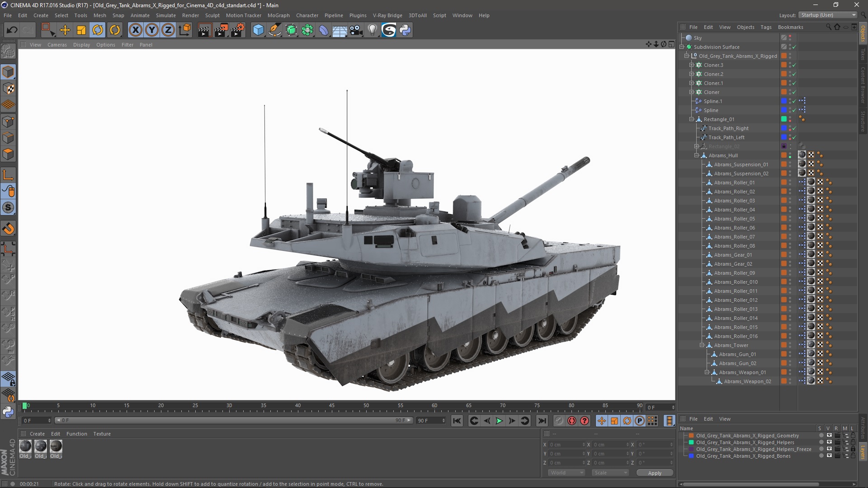Collapse the Abrams_Tower tree node
Viewport: 868px width, 488px height.
[702, 345]
